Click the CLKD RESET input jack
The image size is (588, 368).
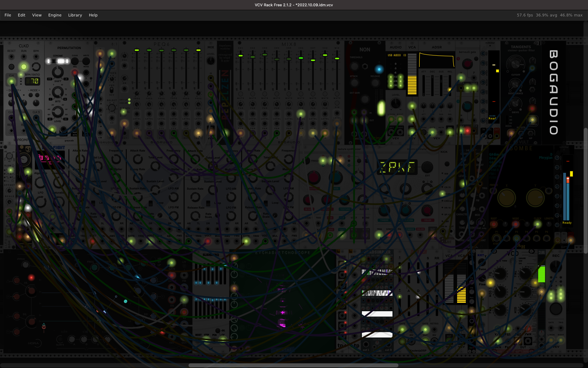(12, 57)
